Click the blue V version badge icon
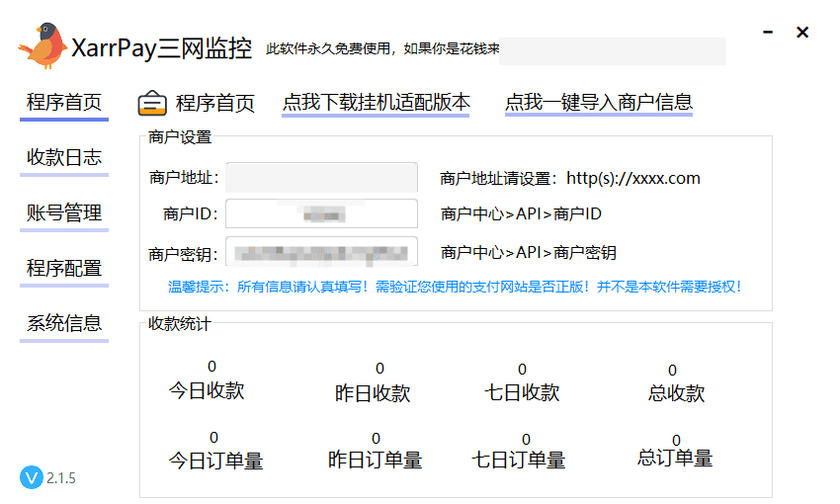The image size is (840, 504). click(x=31, y=477)
